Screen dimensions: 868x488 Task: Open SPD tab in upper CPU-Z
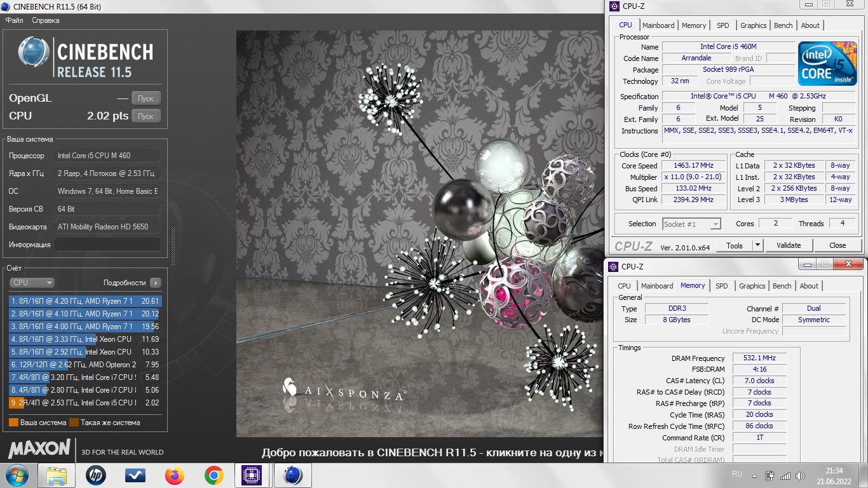723,25
